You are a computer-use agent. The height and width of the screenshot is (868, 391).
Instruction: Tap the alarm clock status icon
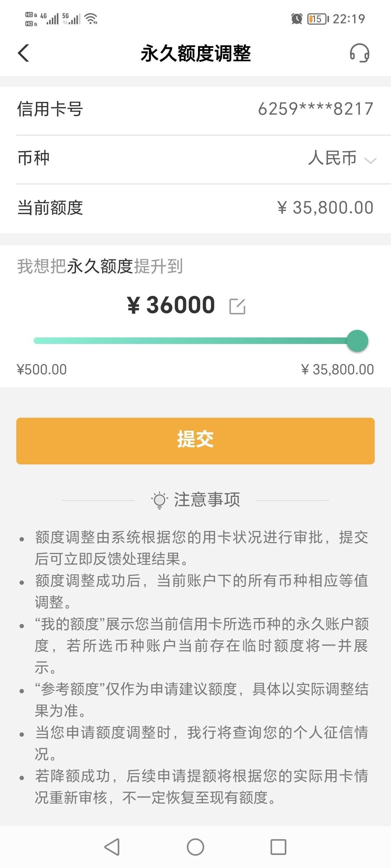point(297,19)
